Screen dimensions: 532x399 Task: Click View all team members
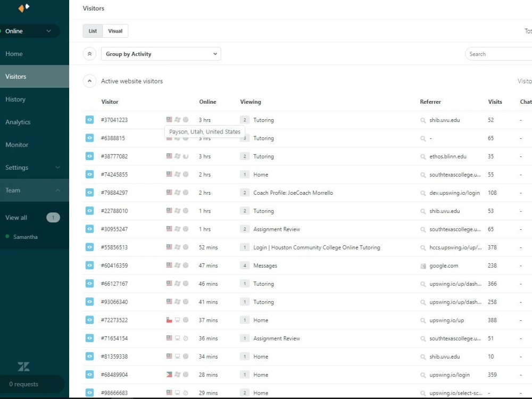(x=16, y=218)
